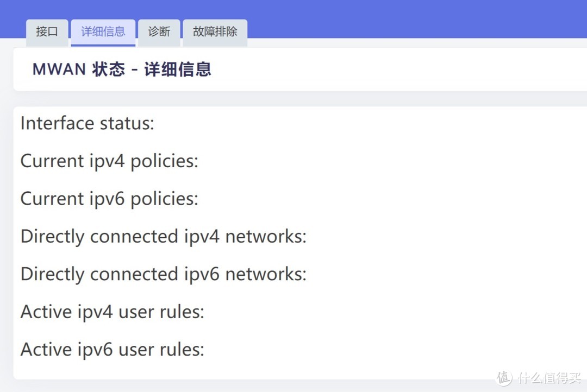Select the Current ipv4 policies text

pos(109,161)
